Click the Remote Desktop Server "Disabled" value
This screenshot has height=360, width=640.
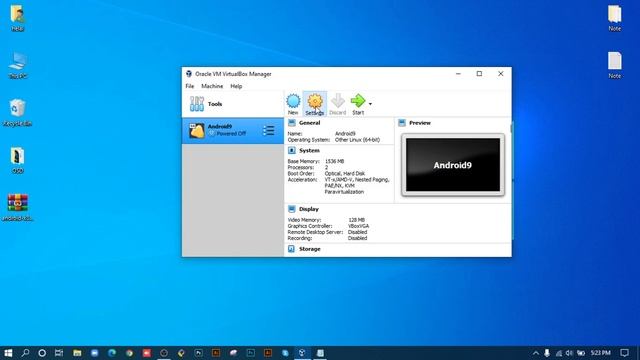click(x=357, y=232)
